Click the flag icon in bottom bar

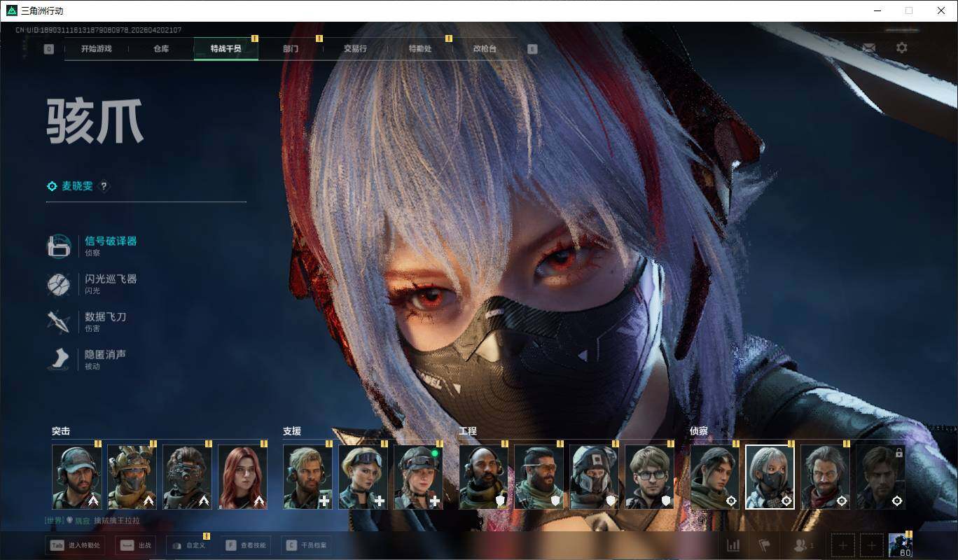764,545
